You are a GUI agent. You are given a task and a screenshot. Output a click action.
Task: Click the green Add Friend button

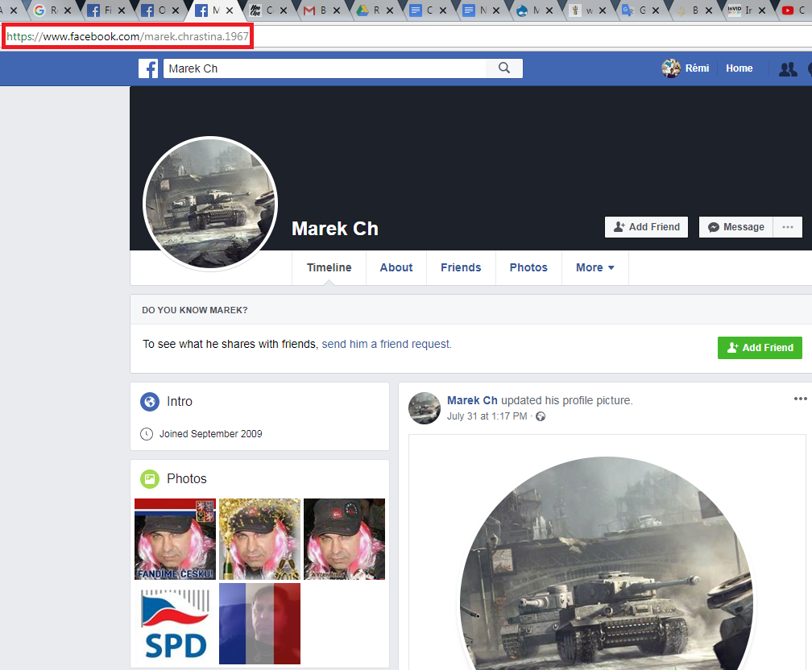tap(760, 348)
